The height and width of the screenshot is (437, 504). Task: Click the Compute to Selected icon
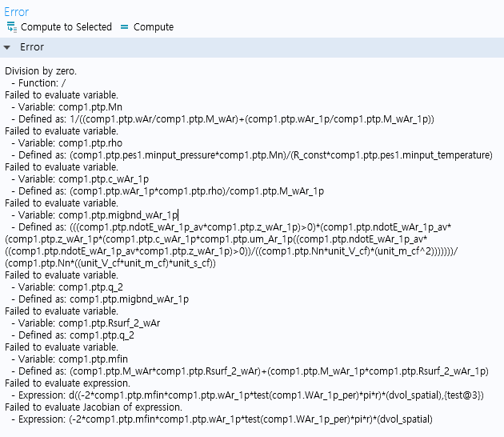11,27
